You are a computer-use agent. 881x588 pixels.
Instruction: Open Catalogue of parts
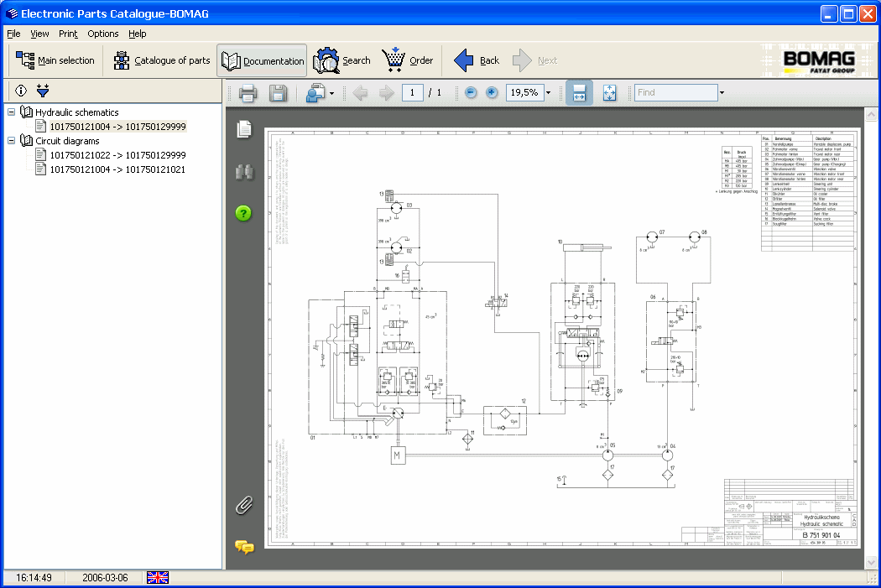161,60
